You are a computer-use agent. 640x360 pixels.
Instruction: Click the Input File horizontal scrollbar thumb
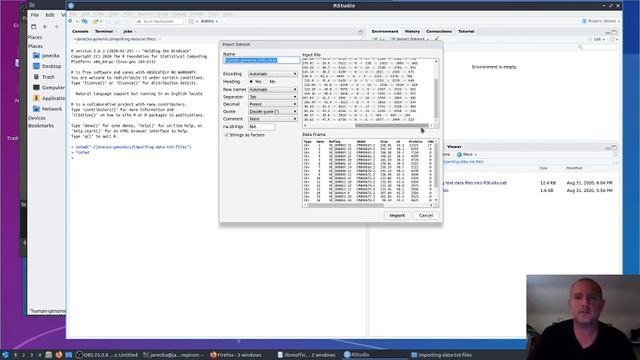pos(392,125)
